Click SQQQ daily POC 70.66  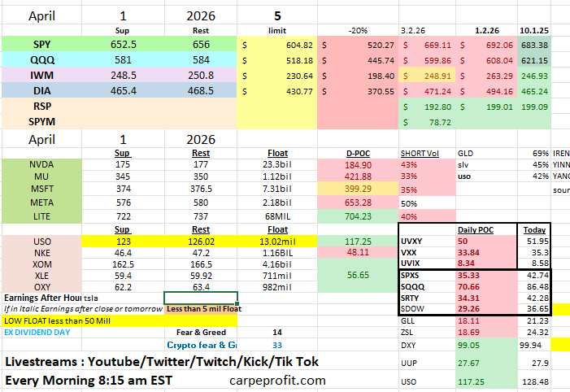point(486,286)
